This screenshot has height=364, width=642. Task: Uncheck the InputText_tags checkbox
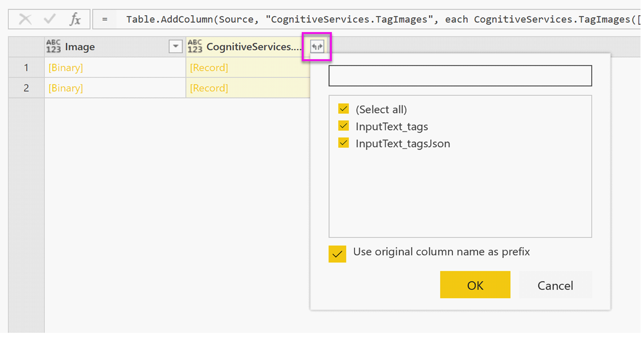pyautogui.click(x=344, y=126)
